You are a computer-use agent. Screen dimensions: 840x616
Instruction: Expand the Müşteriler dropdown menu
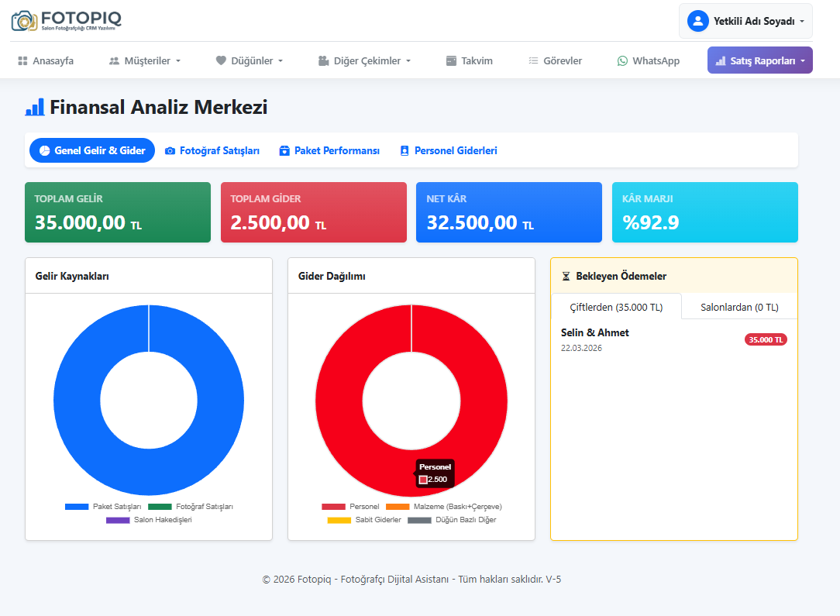145,60
